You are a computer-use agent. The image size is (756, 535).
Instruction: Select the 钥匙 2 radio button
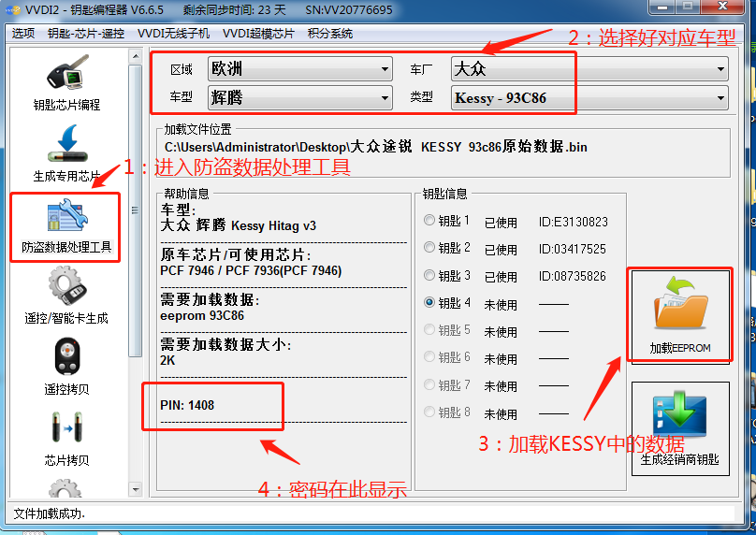(429, 248)
